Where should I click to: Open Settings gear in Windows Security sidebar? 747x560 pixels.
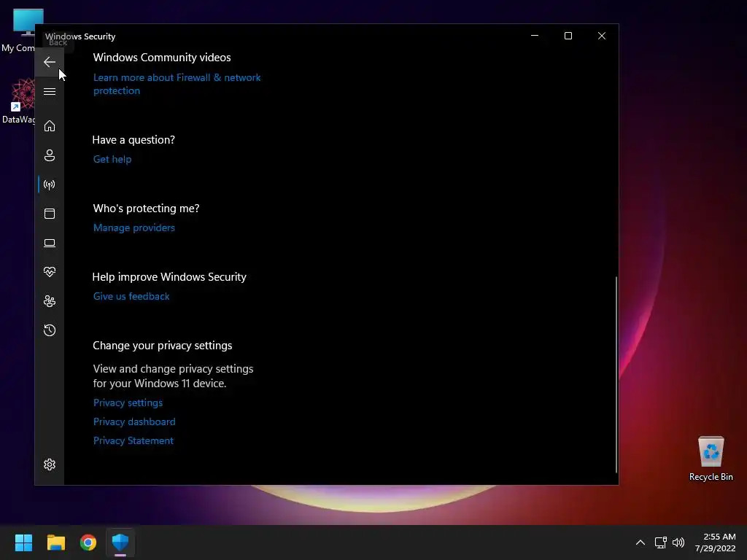coord(50,464)
